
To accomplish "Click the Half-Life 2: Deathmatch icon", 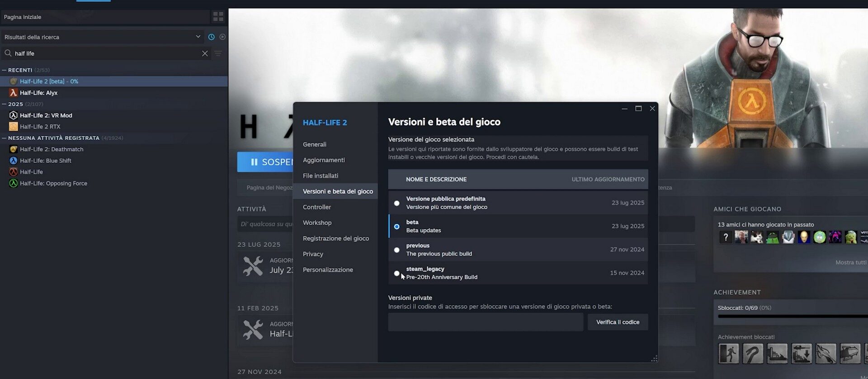I will tap(14, 149).
